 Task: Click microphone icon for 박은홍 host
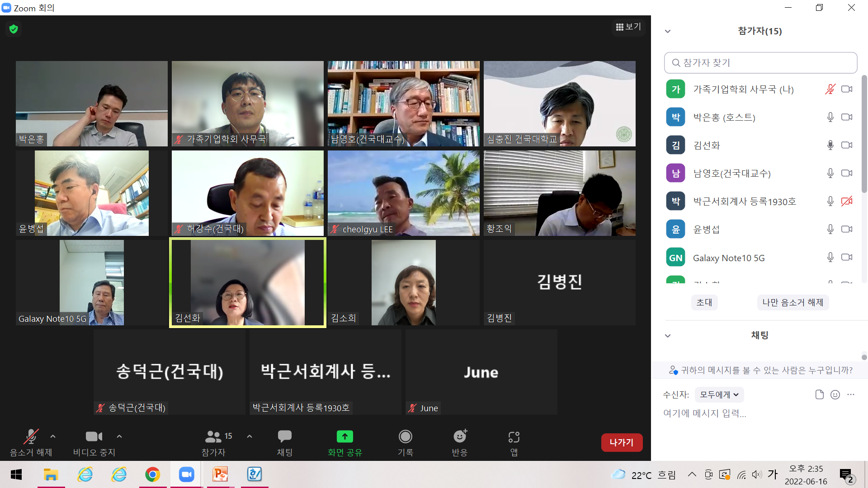click(x=830, y=117)
